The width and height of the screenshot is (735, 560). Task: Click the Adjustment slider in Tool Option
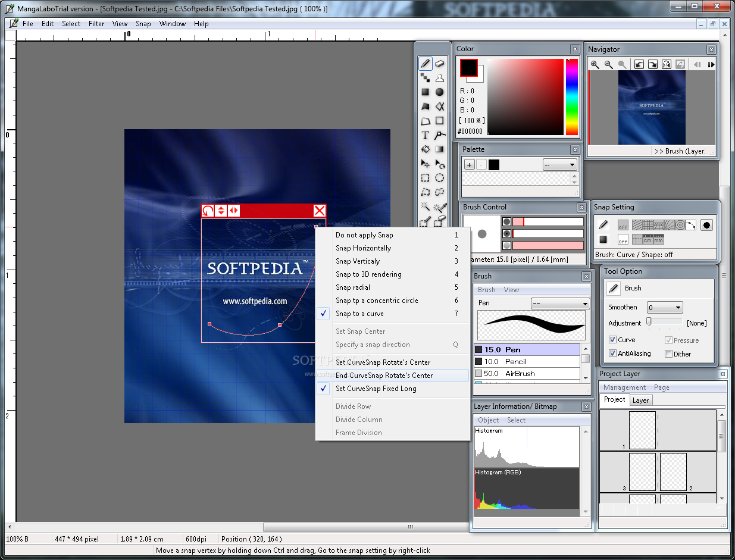pos(665,322)
